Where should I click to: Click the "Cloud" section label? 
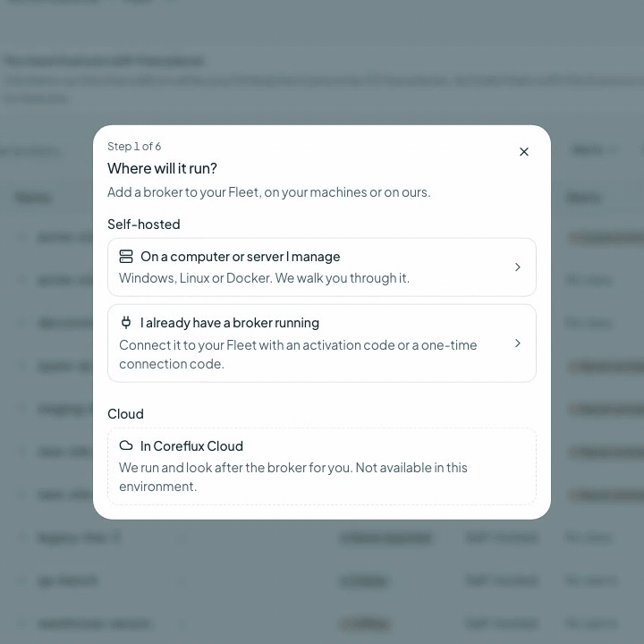(x=126, y=413)
